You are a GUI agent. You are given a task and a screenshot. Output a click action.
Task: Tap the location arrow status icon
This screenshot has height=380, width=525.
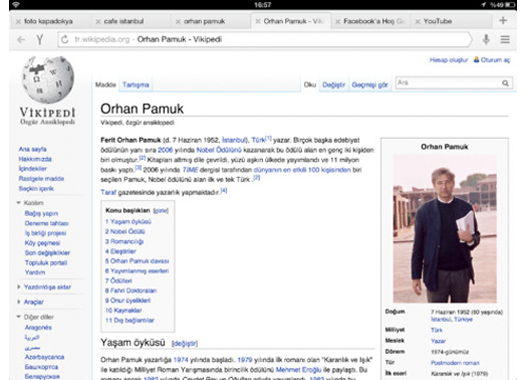(x=483, y=5)
